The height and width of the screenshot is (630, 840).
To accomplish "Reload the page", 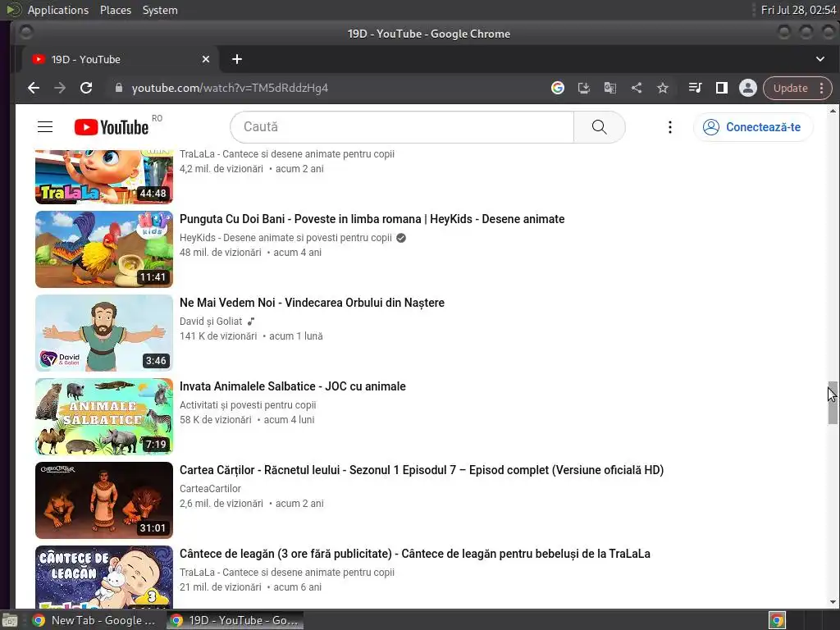I will point(85,88).
